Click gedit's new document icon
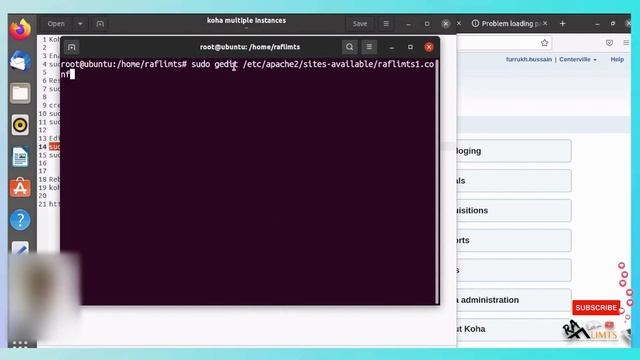This screenshot has height=360, width=640. click(100, 24)
